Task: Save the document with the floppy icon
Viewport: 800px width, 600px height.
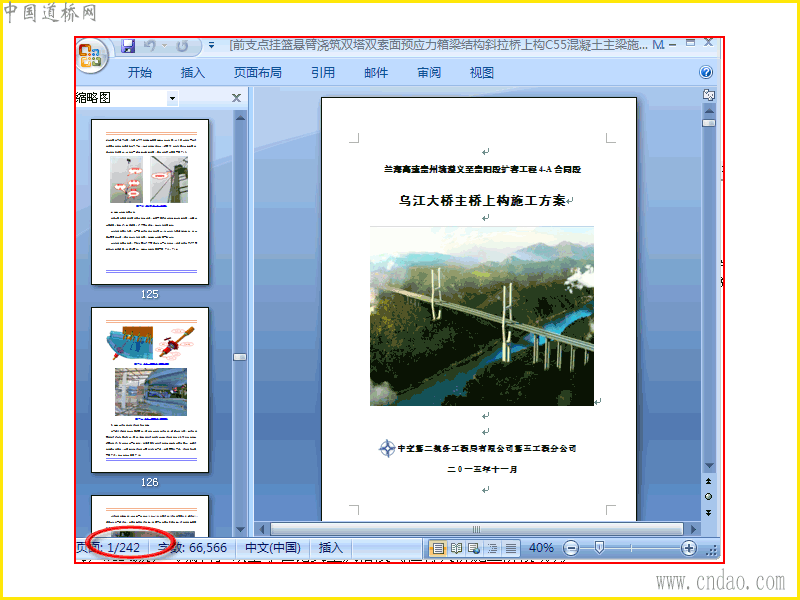Action: (128, 46)
